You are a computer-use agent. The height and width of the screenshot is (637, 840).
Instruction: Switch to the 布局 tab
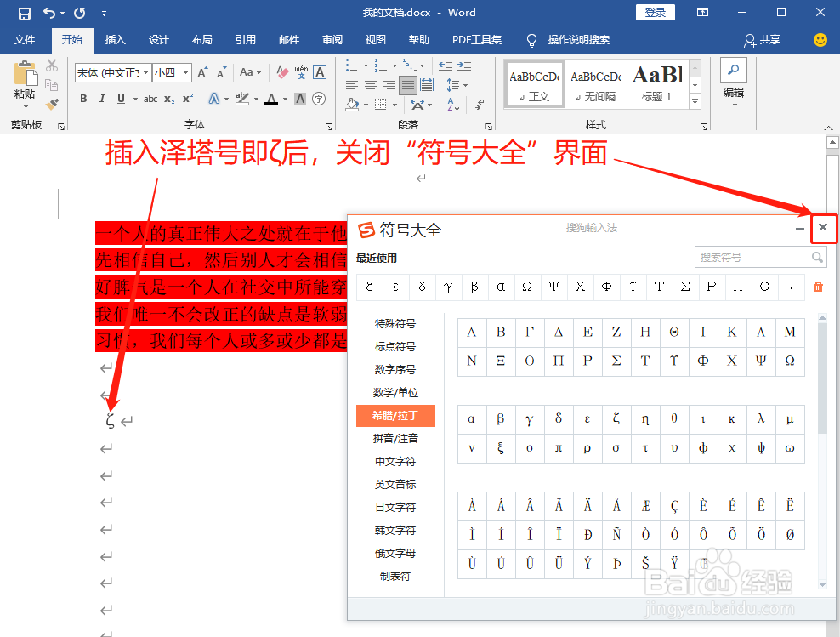coord(202,40)
